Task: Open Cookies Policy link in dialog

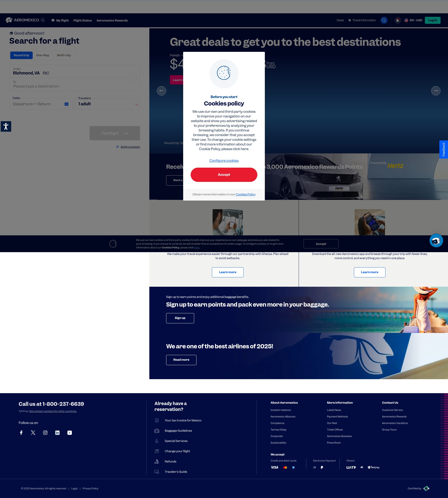Action: point(245,194)
